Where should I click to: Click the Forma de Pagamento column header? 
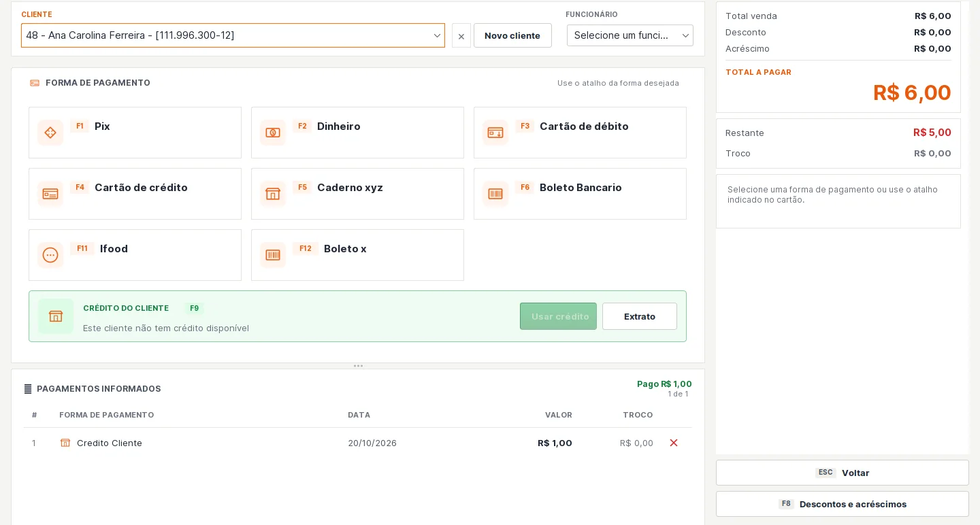click(x=107, y=415)
